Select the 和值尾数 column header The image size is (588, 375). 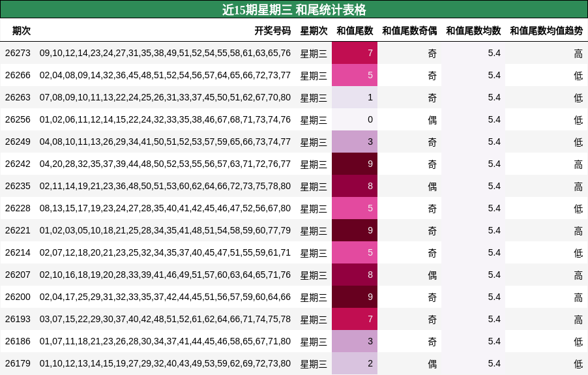point(355,31)
